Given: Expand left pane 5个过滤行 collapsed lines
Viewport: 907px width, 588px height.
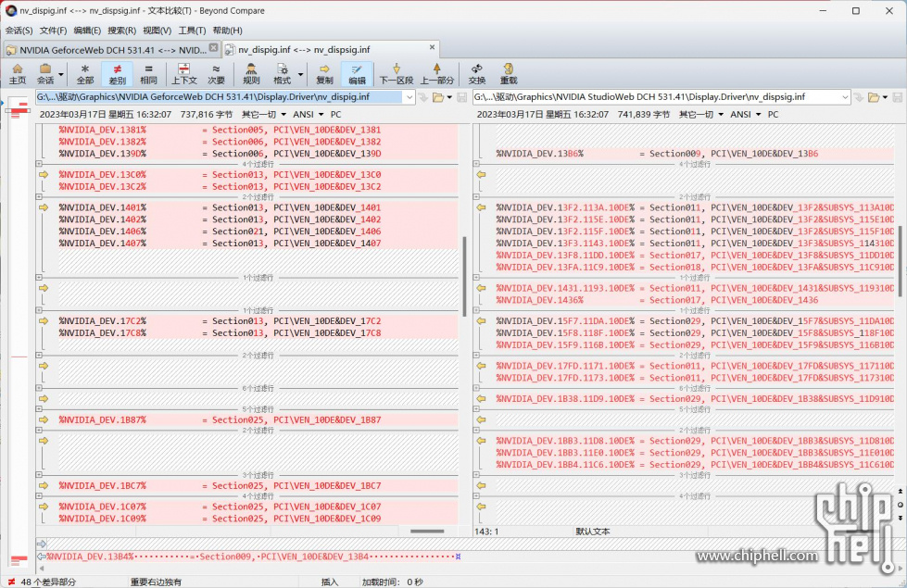Looking at the screenshot, I should pos(39,409).
